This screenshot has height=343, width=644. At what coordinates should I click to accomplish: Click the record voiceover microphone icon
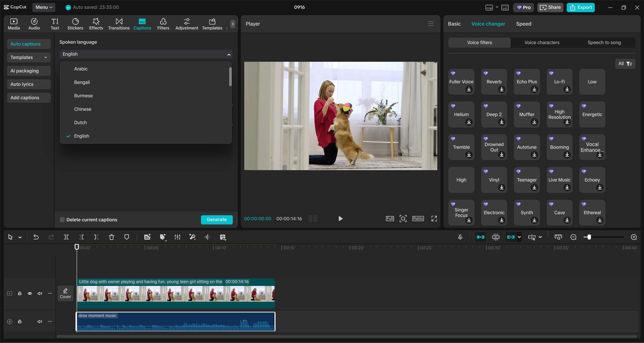[460, 237]
